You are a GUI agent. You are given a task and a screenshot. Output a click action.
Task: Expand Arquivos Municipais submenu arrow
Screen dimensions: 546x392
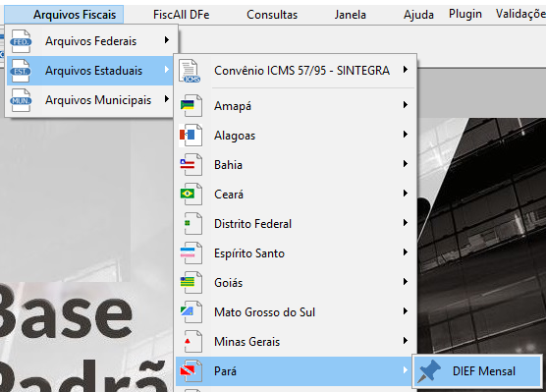point(167,99)
